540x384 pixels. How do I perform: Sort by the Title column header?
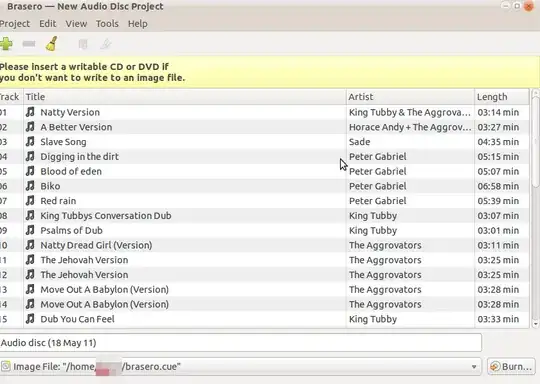185,97
